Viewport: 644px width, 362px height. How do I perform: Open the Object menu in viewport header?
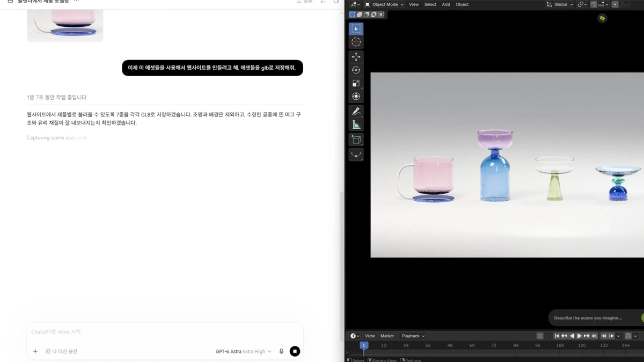click(462, 4)
